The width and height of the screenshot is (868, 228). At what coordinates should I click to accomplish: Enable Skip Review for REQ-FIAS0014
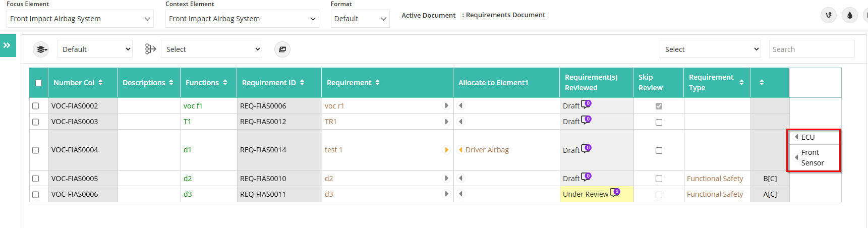659,150
